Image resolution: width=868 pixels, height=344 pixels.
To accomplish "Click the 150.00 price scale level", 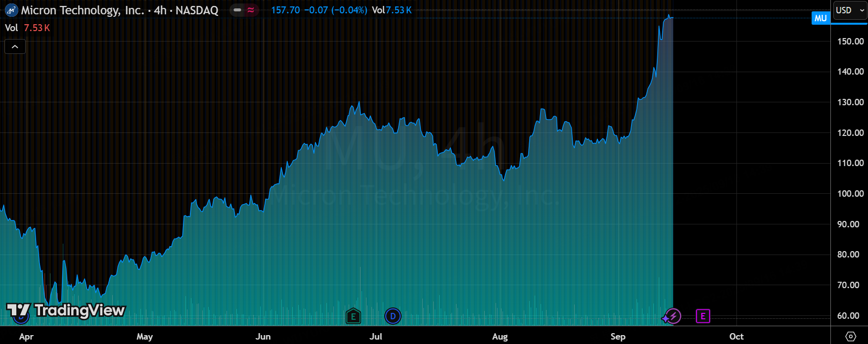I will (850, 42).
